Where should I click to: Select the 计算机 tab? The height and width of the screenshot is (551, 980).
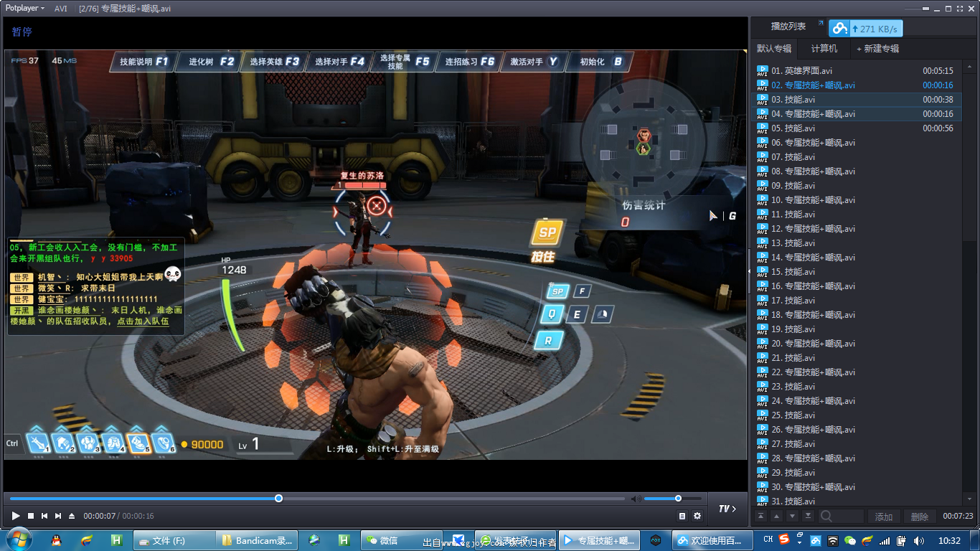pyautogui.click(x=824, y=49)
